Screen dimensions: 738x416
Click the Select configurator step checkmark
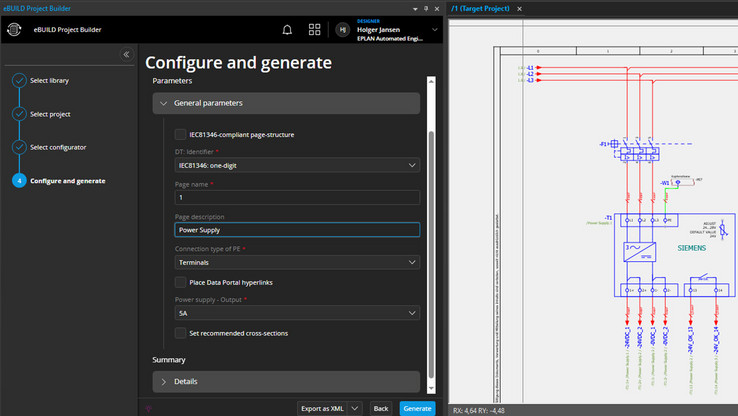18,147
